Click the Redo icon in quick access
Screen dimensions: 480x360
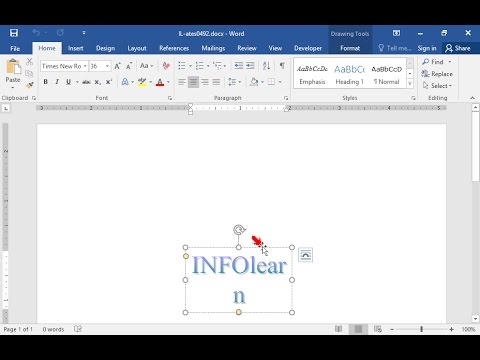[60, 33]
